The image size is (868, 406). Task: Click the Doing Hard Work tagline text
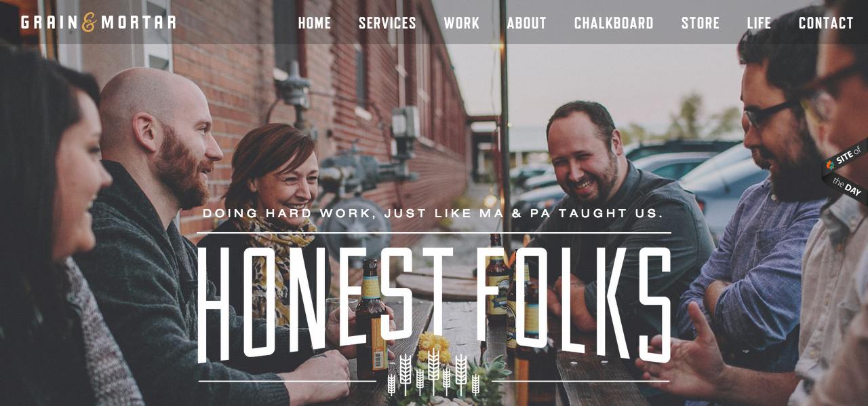(x=433, y=213)
